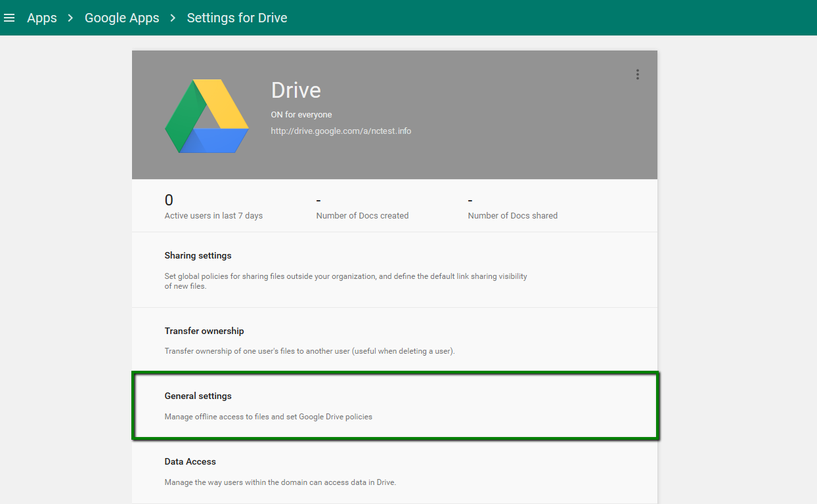This screenshot has width=817, height=504.
Task: Open Data Access section
Action: 395,472
